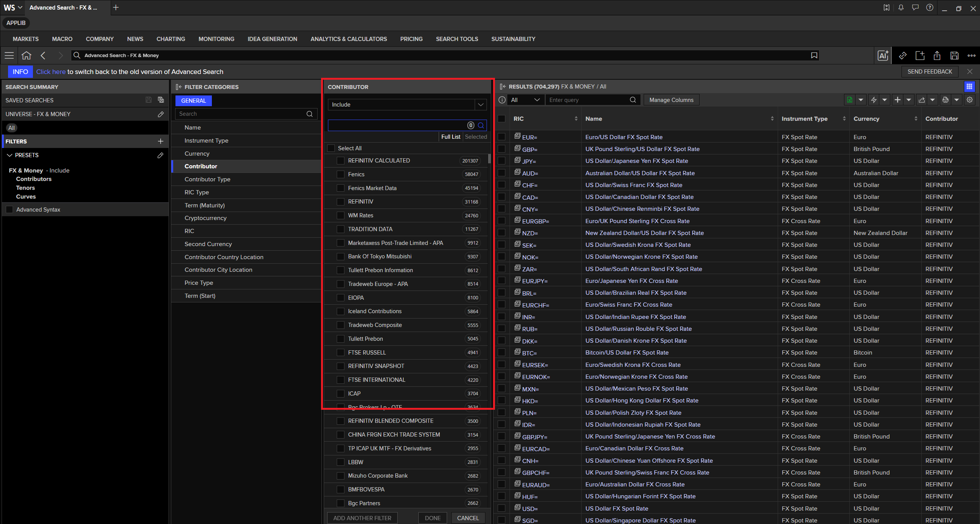Open results settings gear icon
980x524 pixels.
970,100
